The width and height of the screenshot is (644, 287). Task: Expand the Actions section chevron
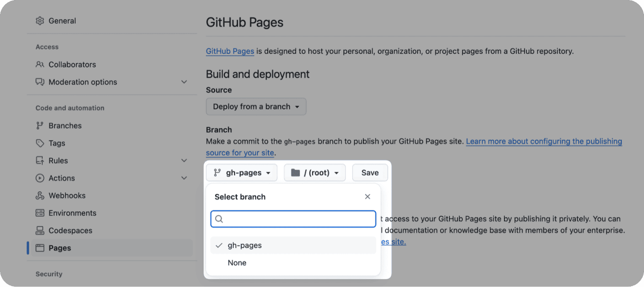(x=184, y=178)
